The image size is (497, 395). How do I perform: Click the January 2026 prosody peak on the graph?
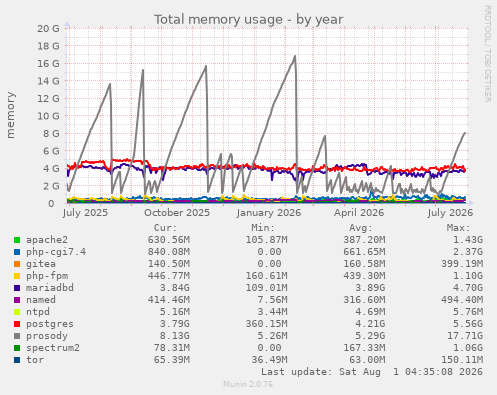coord(295,56)
